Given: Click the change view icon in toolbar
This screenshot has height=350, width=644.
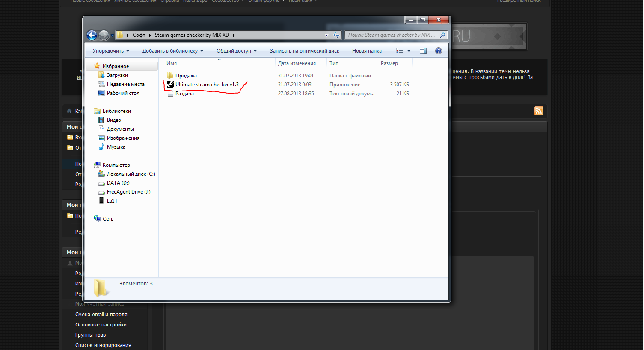Looking at the screenshot, I should click(399, 51).
